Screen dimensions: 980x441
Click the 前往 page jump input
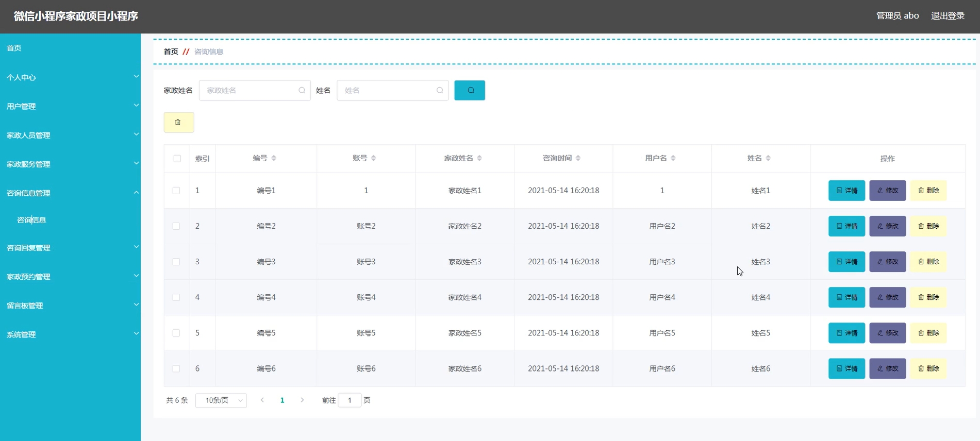click(350, 400)
